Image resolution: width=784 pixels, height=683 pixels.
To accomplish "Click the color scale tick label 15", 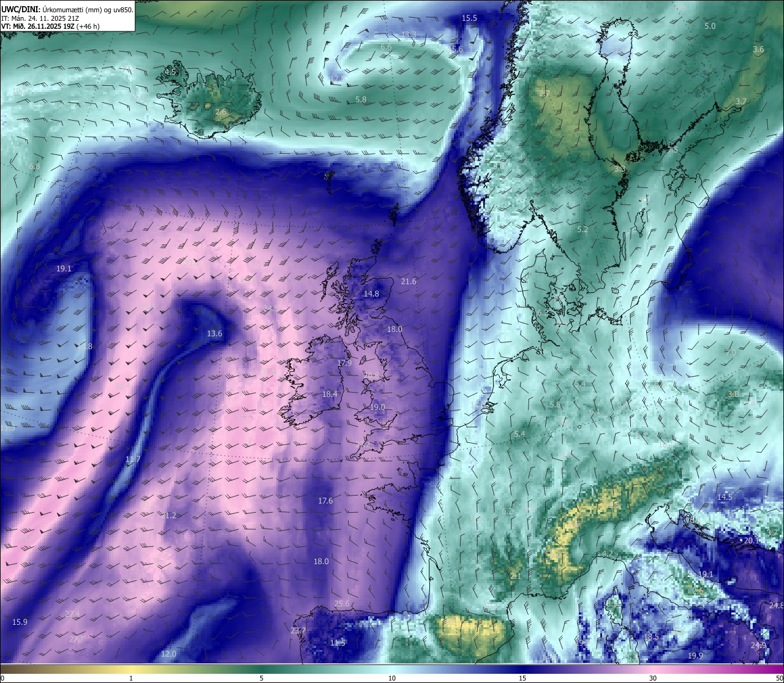I will coord(522,678).
